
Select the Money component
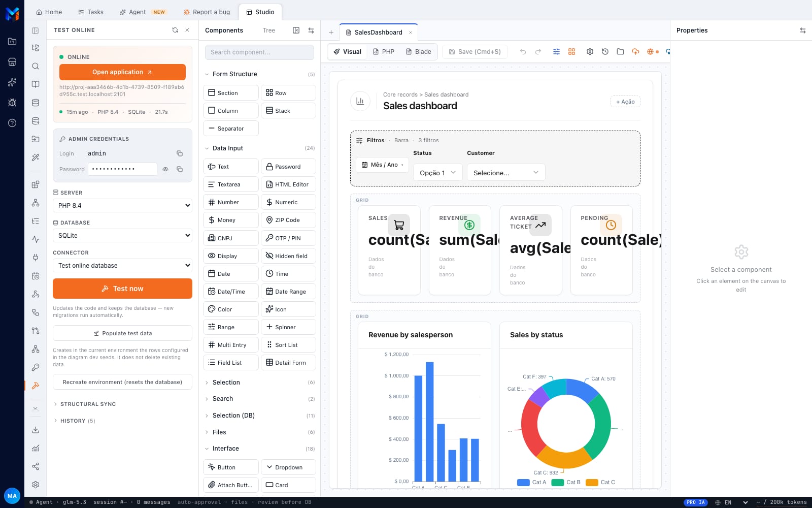(231, 220)
